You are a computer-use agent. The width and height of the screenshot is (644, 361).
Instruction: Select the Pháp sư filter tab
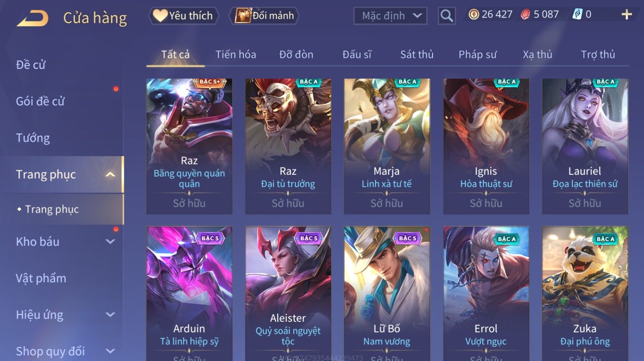[477, 55]
